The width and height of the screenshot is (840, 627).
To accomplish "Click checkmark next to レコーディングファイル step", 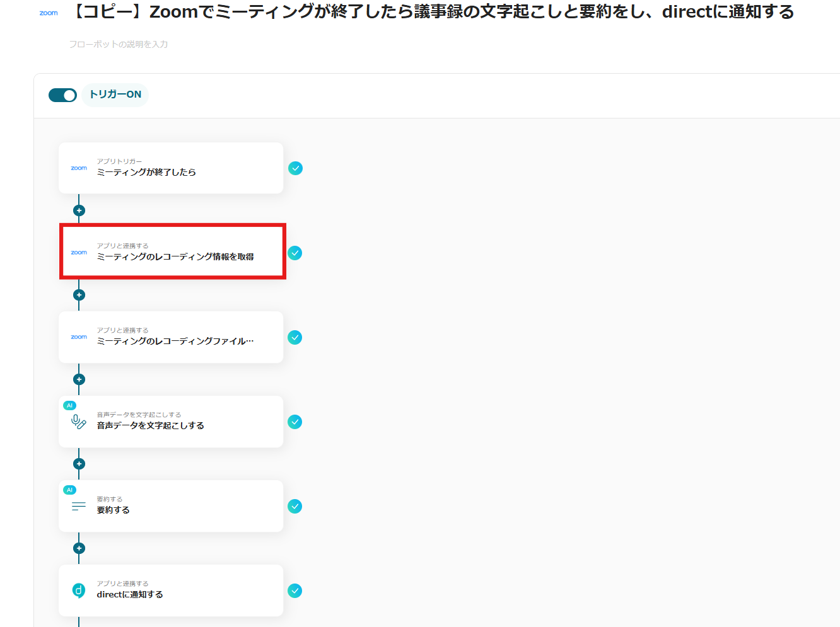I will coord(295,337).
